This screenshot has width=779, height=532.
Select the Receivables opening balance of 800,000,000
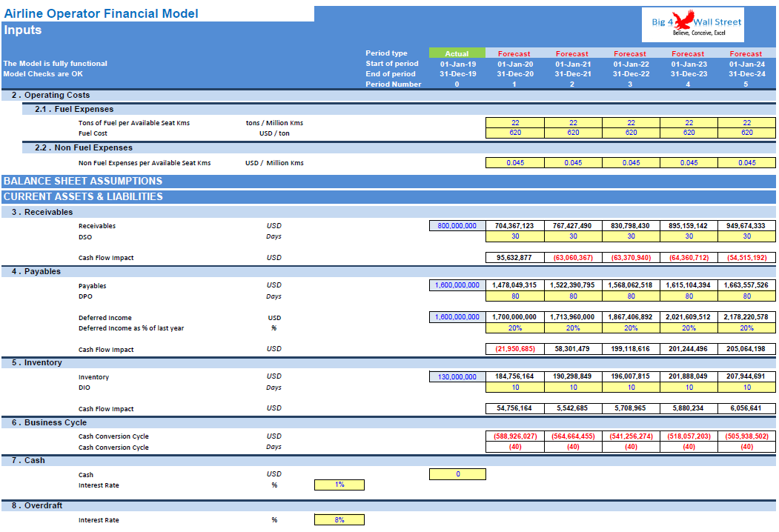(x=457, y=225)
